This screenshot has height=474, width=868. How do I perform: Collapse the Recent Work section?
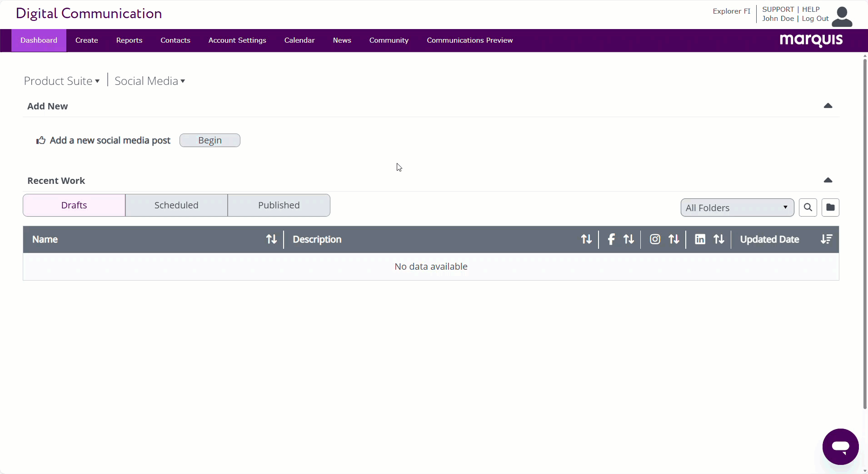click(828, 180)
